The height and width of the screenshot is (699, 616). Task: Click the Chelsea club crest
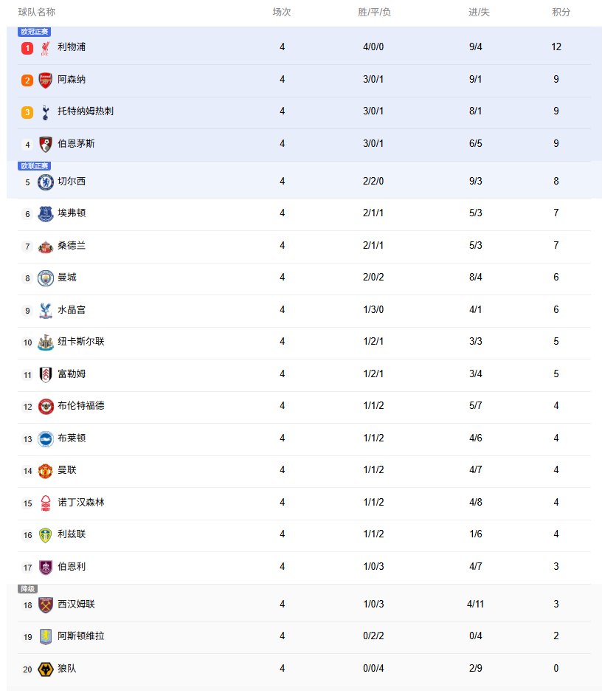46,182
